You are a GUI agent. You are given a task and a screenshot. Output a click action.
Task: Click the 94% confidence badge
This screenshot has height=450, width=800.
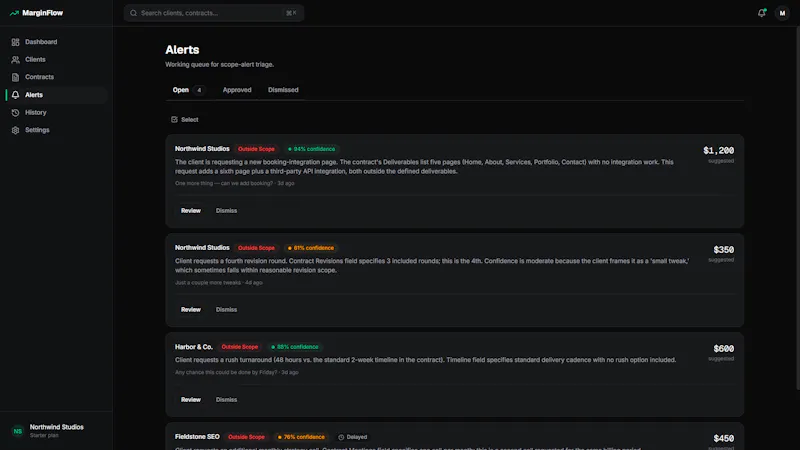pos(312,149)
